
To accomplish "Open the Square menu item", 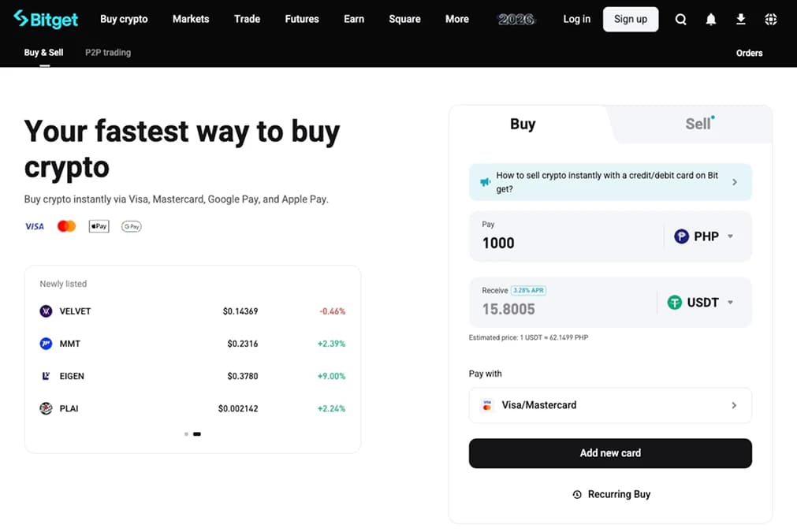I will tap(404, 19).
